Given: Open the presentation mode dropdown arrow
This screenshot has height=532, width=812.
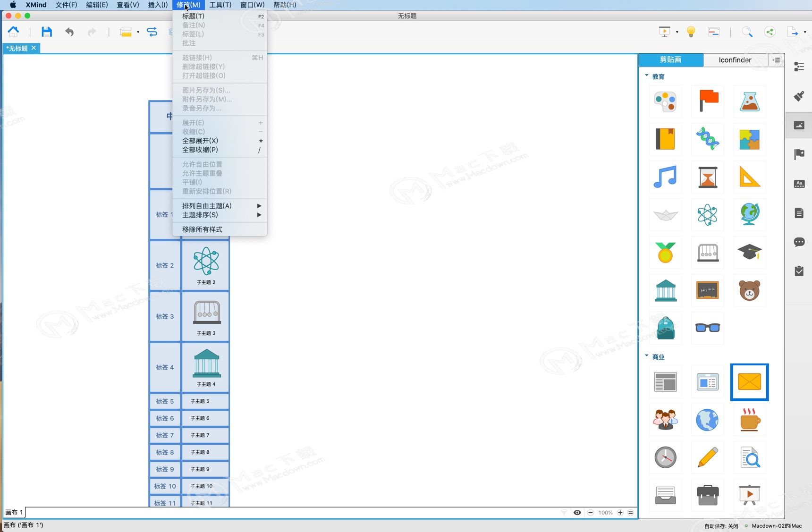Looking at the screenshot, I should tap(677, 32).
